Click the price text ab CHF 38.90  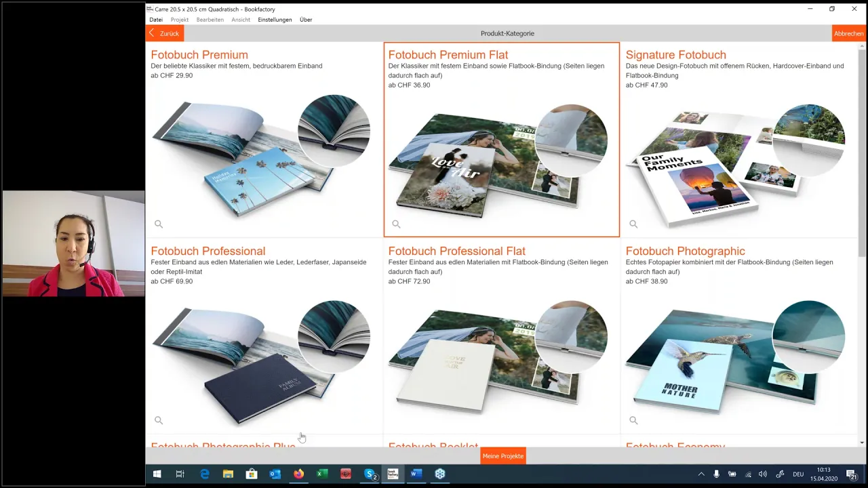point(646,281)
